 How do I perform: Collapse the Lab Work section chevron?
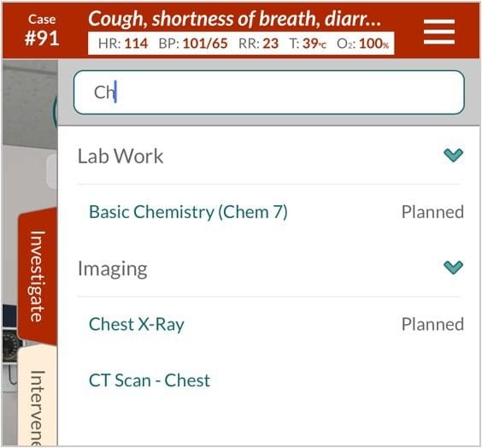click(453, 155)
